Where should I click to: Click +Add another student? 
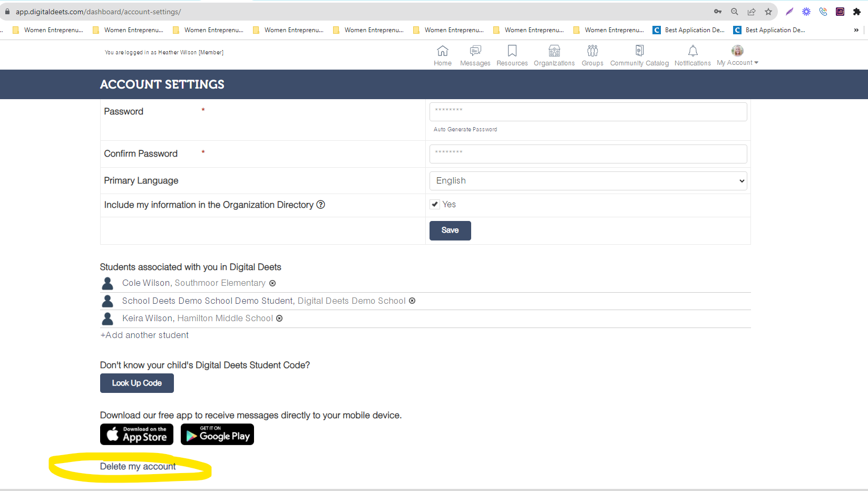pyautogui.click(x=144, y=335)
